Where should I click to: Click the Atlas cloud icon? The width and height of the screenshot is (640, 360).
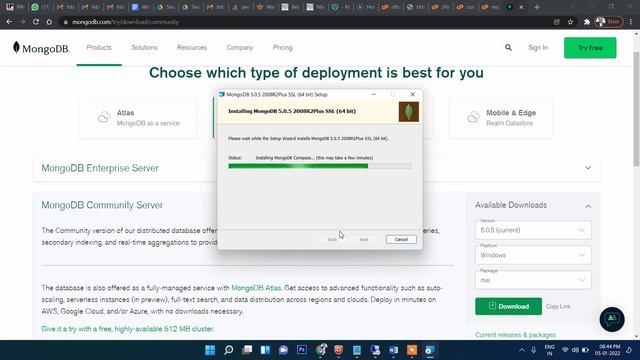[x=104, y=117]
